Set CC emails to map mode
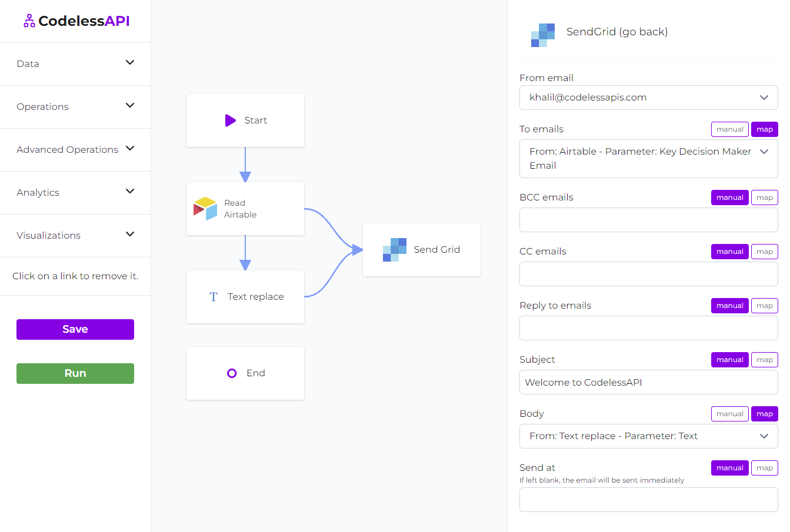 tap(765, 252)
